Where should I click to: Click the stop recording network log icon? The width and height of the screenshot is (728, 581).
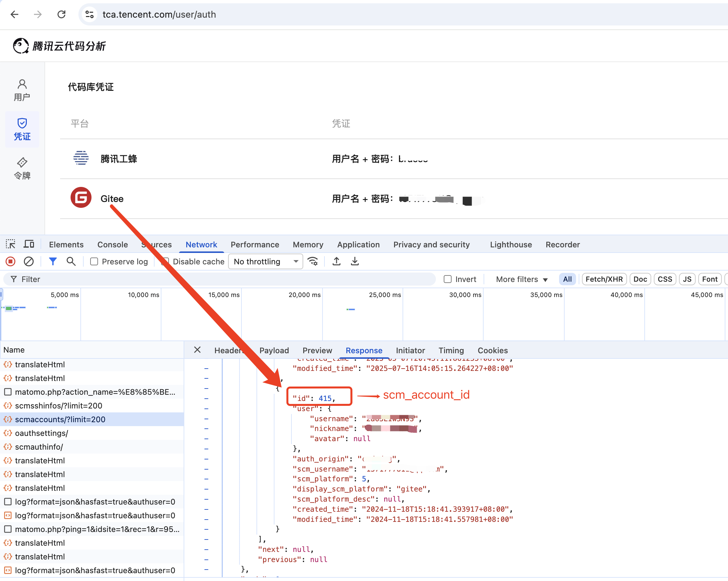(10, 261)
